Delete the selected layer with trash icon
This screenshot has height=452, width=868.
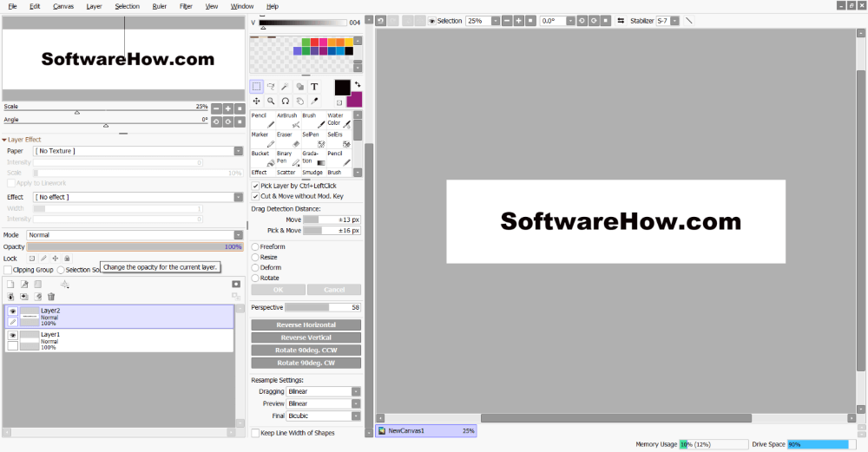[x=51, y=297]
